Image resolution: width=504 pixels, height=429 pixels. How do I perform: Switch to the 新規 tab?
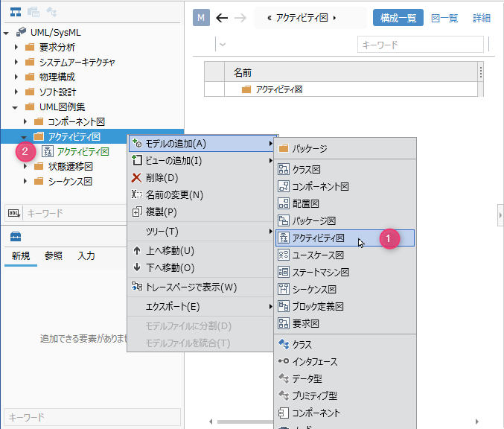(x=21, y=256)
